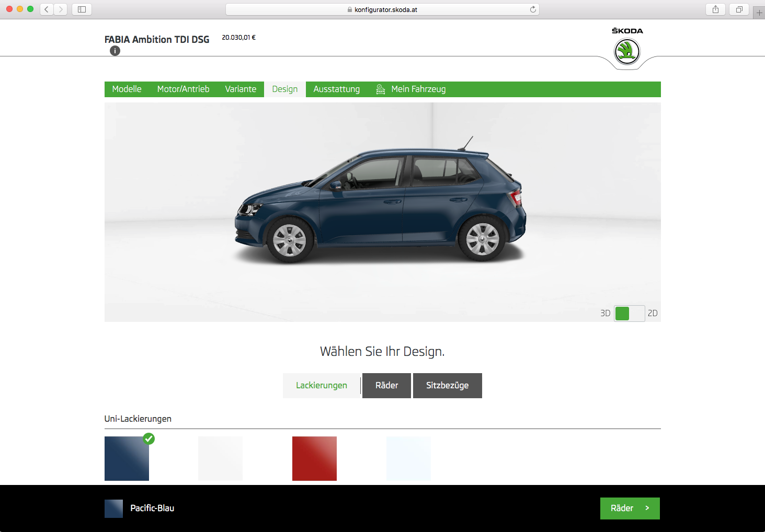Click the Mein Fahrzeug car icon
Viewport: 765px width, 532px height.
point(381,89)
